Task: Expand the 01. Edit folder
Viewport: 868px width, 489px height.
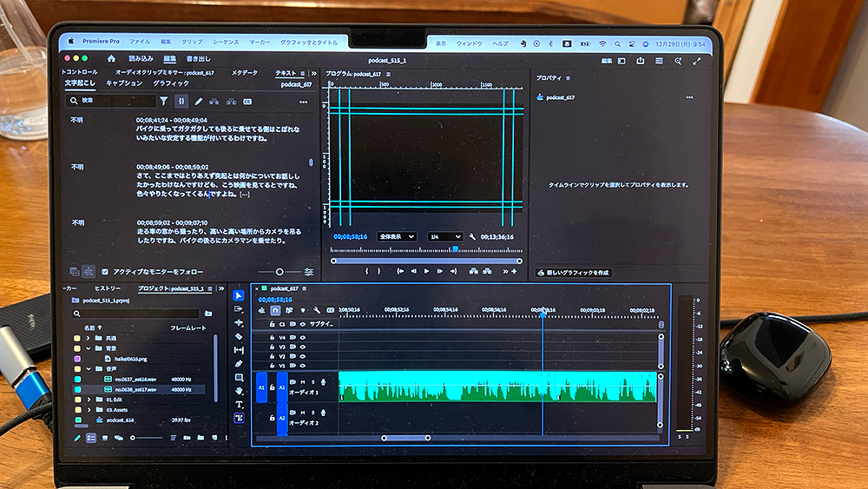Action: [89, 399]
